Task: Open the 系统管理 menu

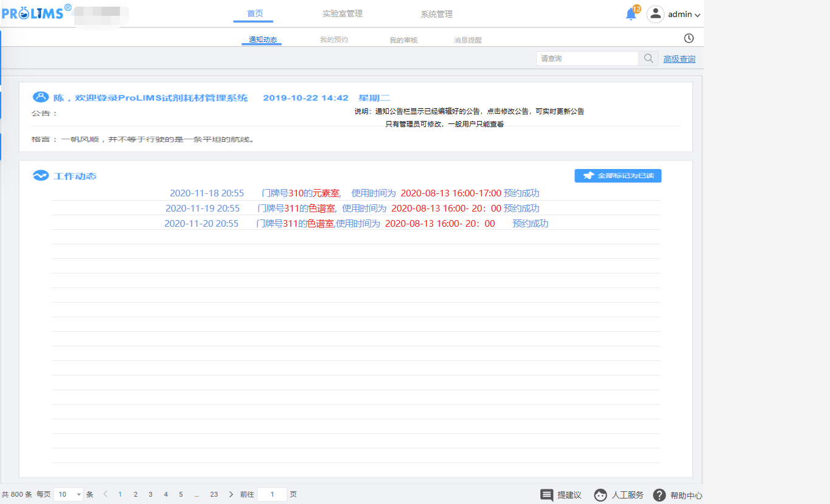Action: click(436, 14)
